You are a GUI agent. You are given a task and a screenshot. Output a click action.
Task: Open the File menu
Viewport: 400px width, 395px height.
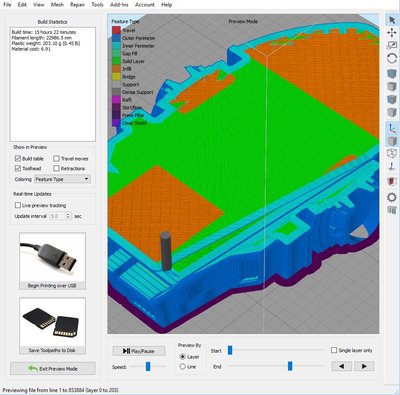tap(7, 5)
